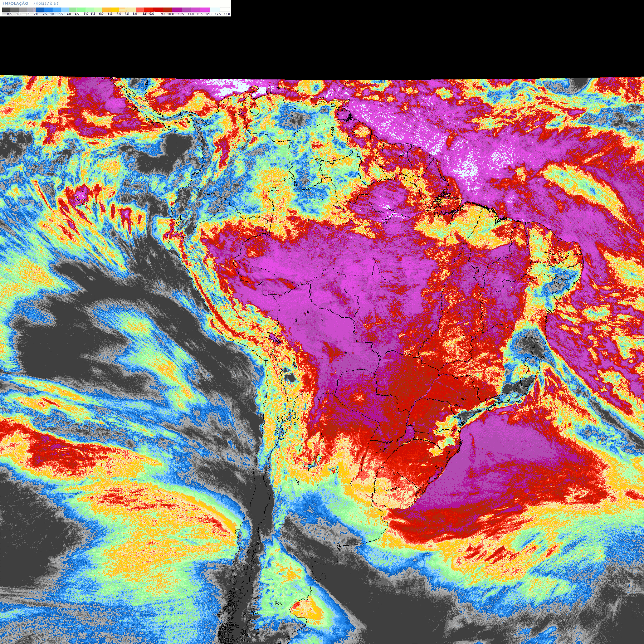Click the "9.0" legend value
Screen dimensions: 644x644
pyautogui.click(x=152, y=14)
